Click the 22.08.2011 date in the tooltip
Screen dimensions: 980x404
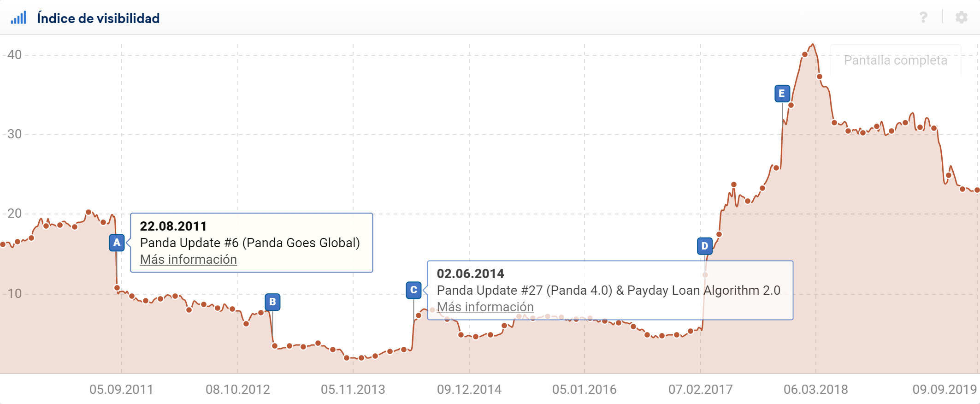173,226
